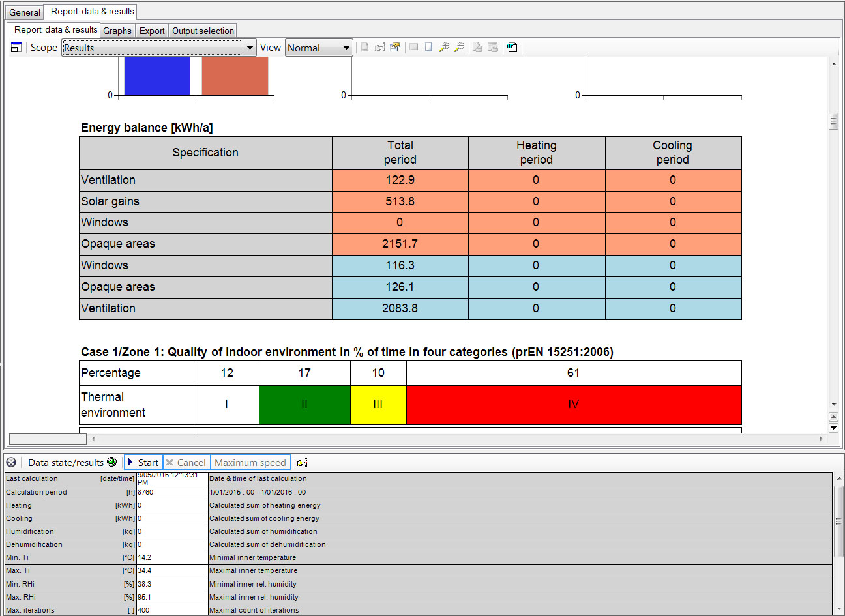Click the red category IV thermal cell
Viewport: 845px width, 616px height.
pos(574,404)
